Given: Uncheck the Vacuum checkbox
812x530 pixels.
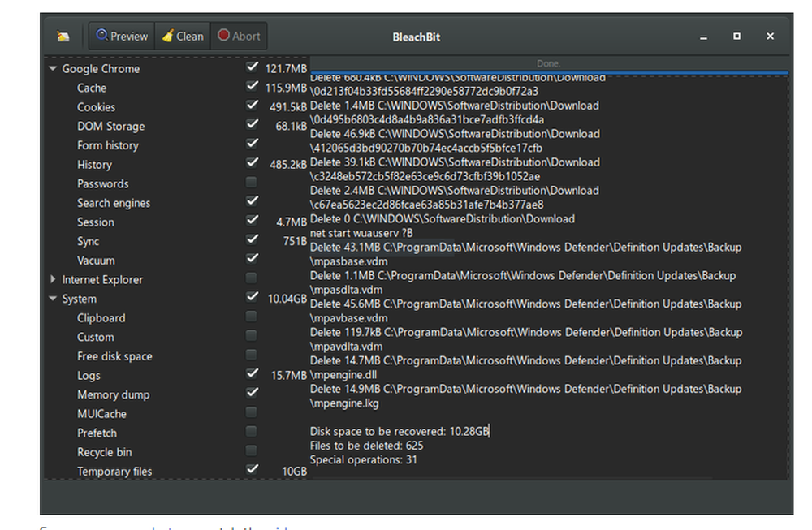Looking at the screenshot, I should 252,258.
